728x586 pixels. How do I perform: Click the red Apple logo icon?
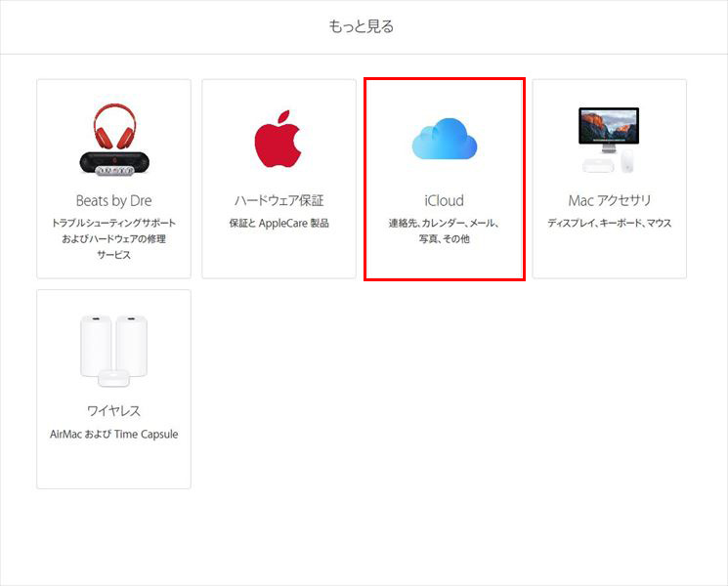tap(278, 139)
